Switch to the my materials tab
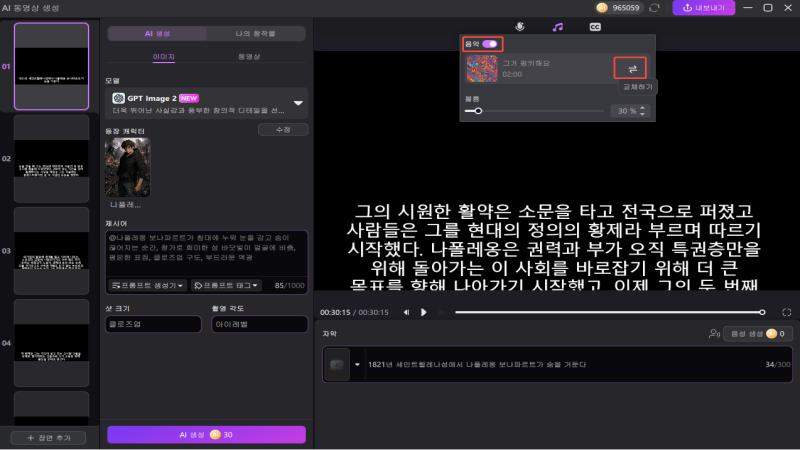The height and width of the screenshot is (450, 800). [x=255, y=34]
